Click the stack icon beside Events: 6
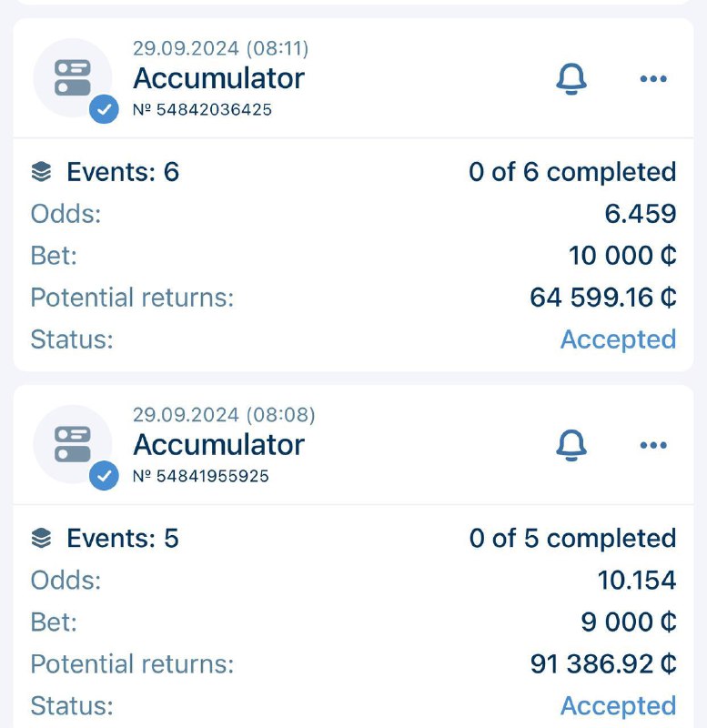 tap(41, 172)
